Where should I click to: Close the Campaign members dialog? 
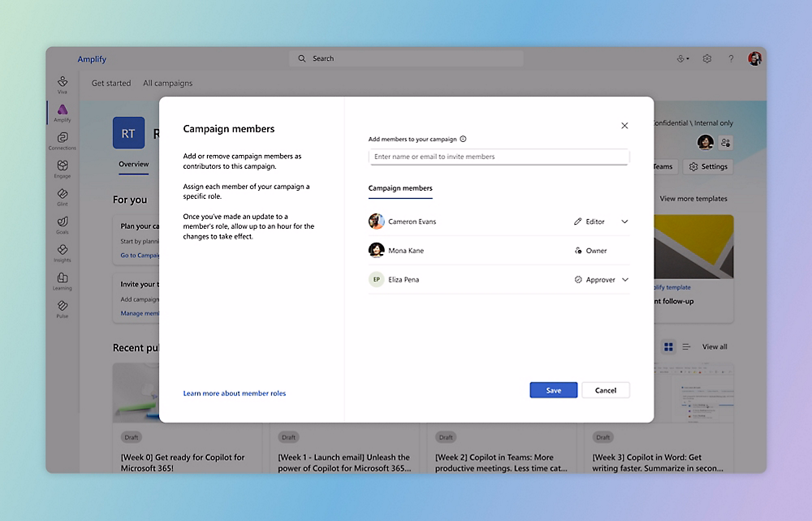624,125
